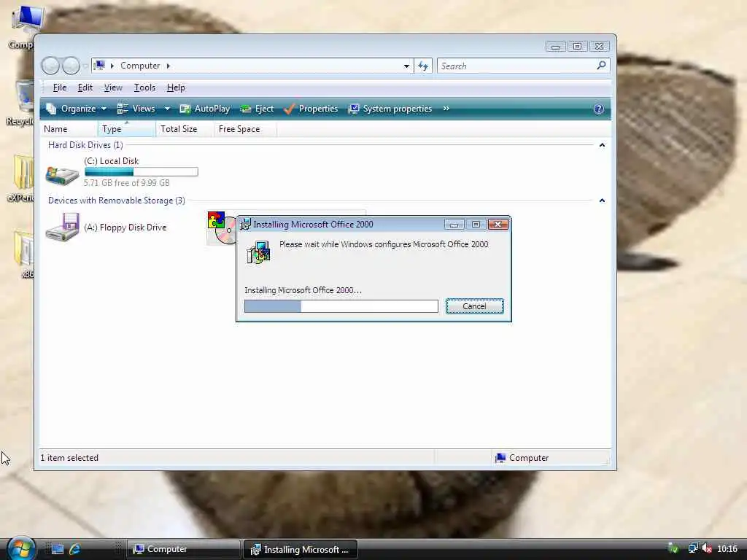747x560 pixels.
Task: Click the installer dialog title bar icon
Action: tap(245, 225)
